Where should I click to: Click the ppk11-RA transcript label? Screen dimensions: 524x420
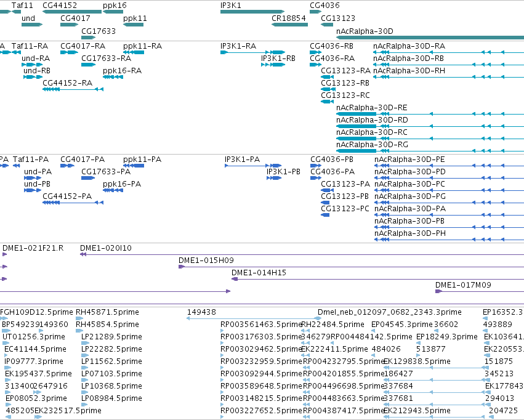click(x=143, y=46)
